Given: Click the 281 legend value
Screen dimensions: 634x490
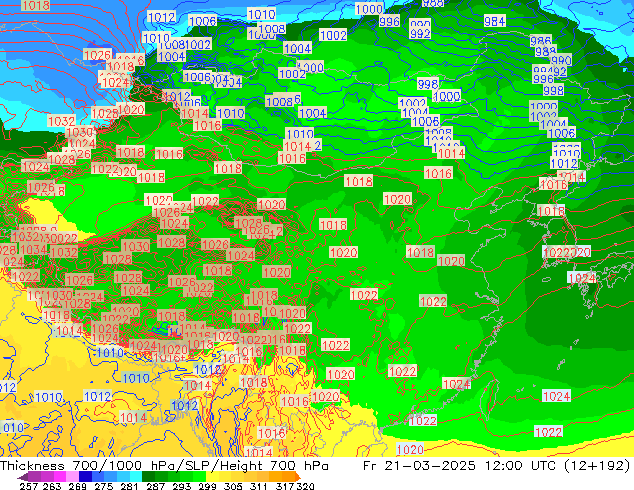Looking at the screenshot, I should [129, 486].
